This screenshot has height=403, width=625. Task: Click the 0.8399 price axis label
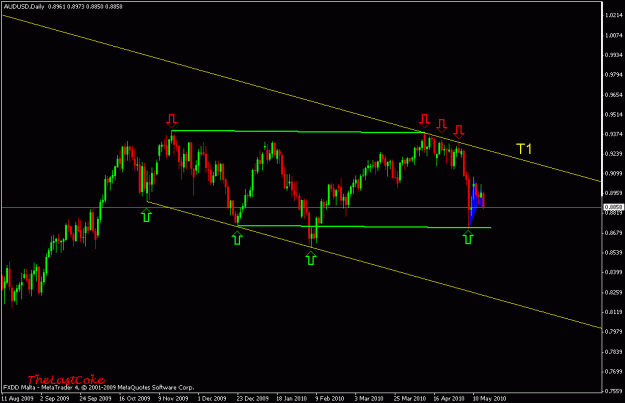[x=613, y=272]
